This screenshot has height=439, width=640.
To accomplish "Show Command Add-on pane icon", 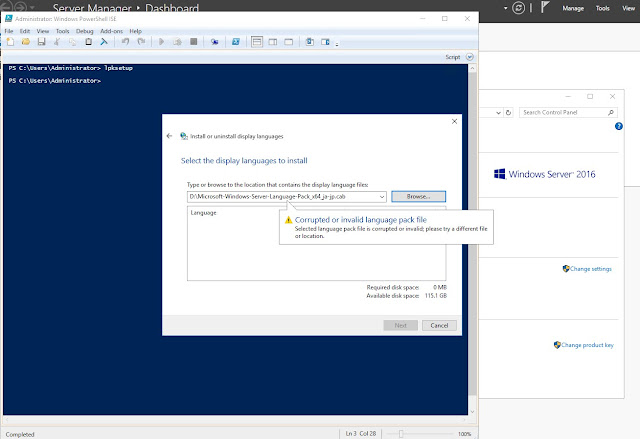I will (x=325, y=42).
